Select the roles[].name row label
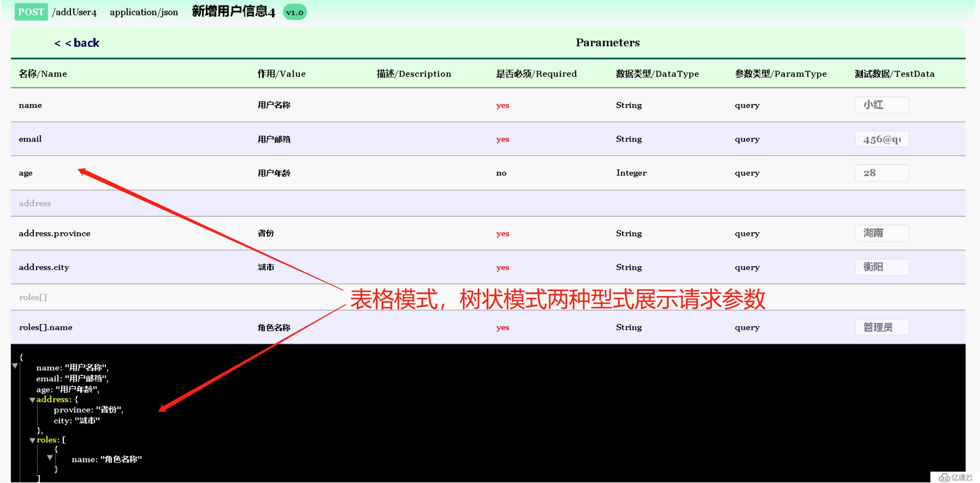This screenshot has width=980, height=483. click(x=46, y=327)
